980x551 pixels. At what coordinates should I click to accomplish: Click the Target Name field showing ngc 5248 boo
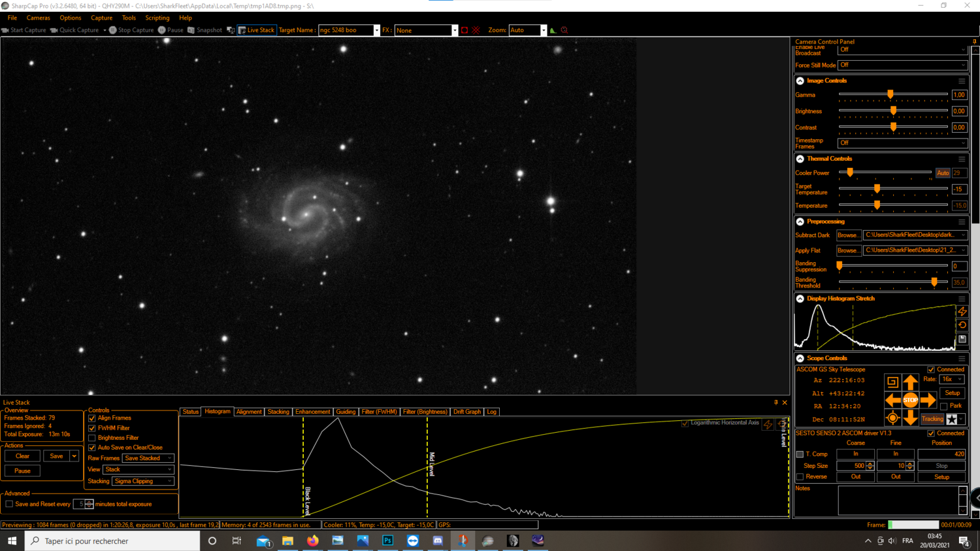click(346, 29)
